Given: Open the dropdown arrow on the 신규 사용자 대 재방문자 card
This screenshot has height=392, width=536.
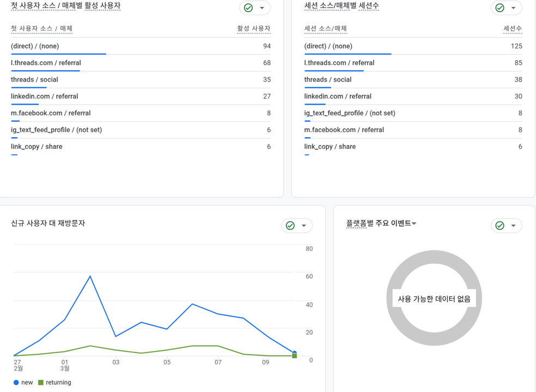Looking at the screenshot, I should 304,225.
